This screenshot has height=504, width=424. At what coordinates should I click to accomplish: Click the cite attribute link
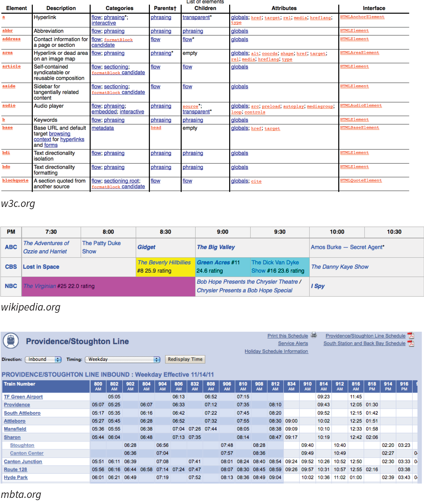pyautogui.click(x=256, y=182)
